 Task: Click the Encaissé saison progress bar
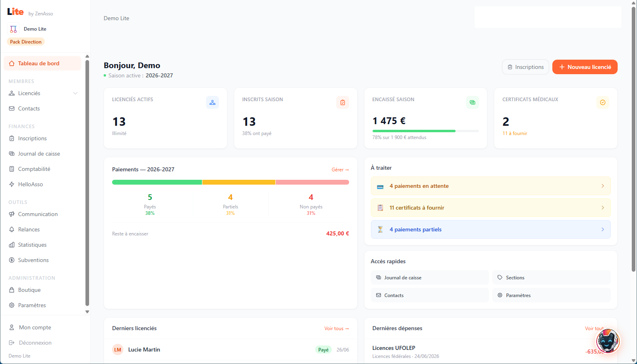point(426,131)
